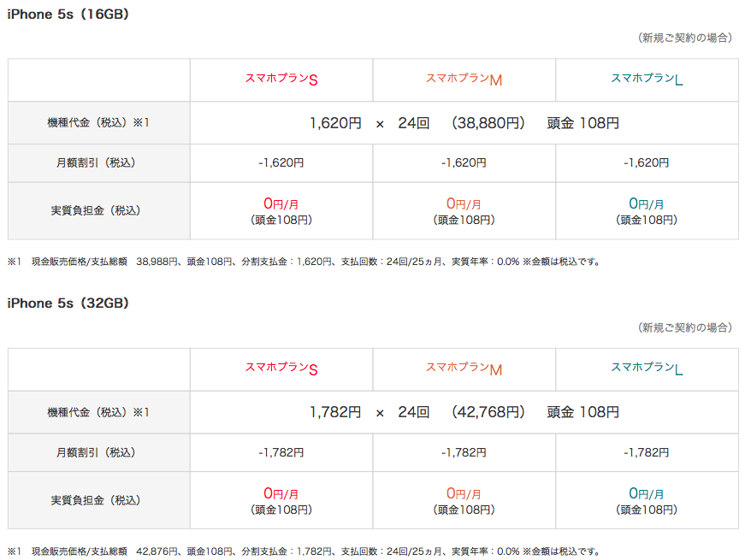Click the 16GB footnote mentioning 38,988円
Viewport: 751px width, 560px height.
point(304,262)
